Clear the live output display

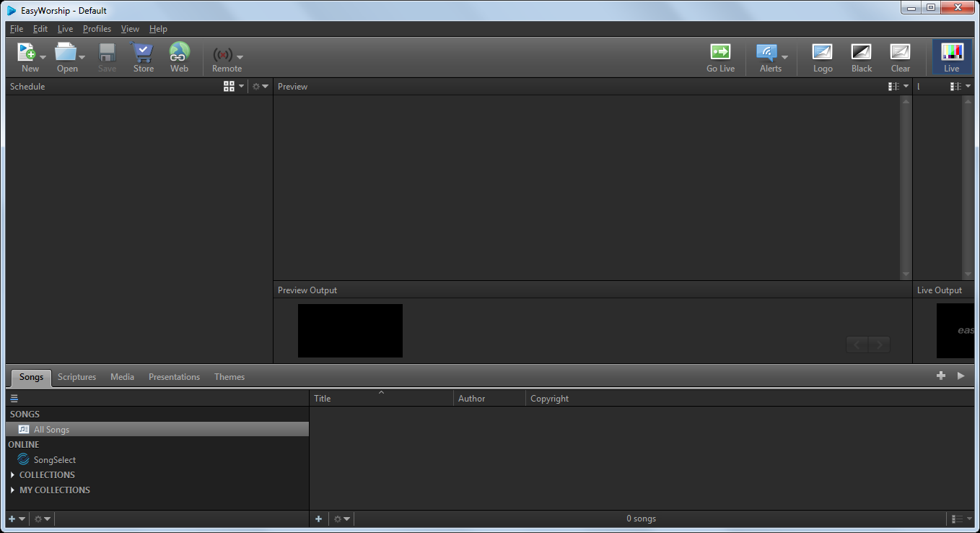tap(900, 56)
